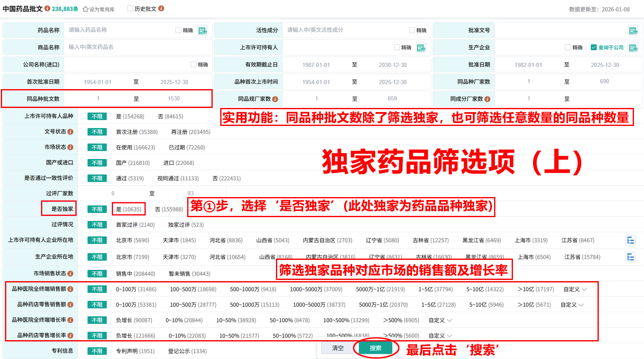Click the 不限 tag in 文号状态 row
This screenshot has height=359, width=644.
coord(97,132)
